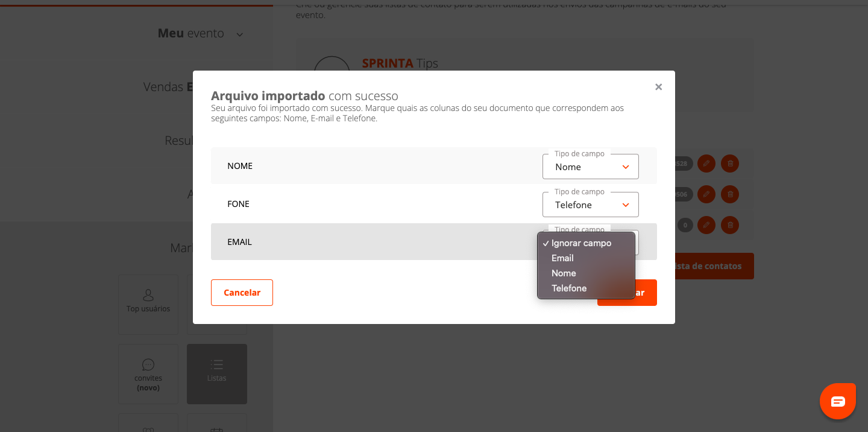Viewport: 868px width, 432px height.
Task: Click the 0 contacts count badge
Action: click(x=685, y=225)
